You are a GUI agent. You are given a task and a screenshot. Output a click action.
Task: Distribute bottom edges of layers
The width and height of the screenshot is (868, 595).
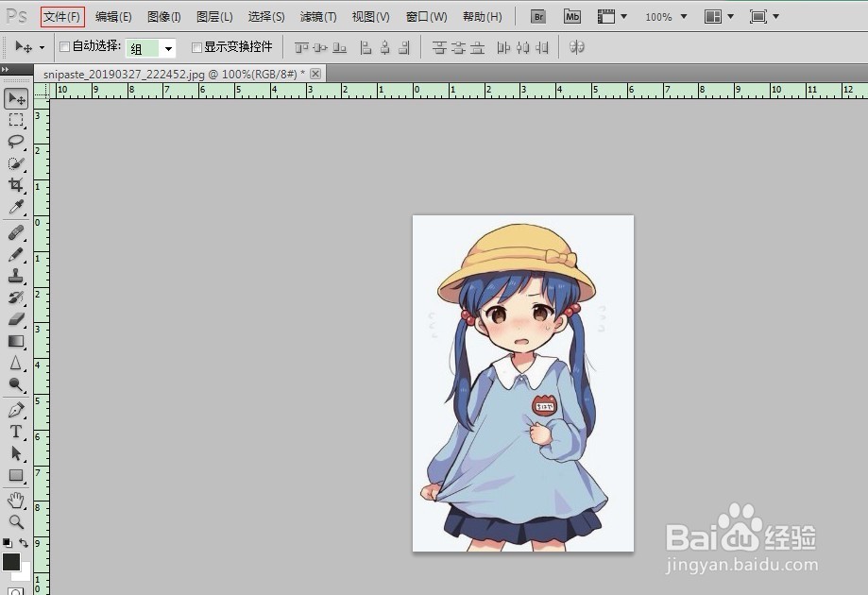coord(477,47)
